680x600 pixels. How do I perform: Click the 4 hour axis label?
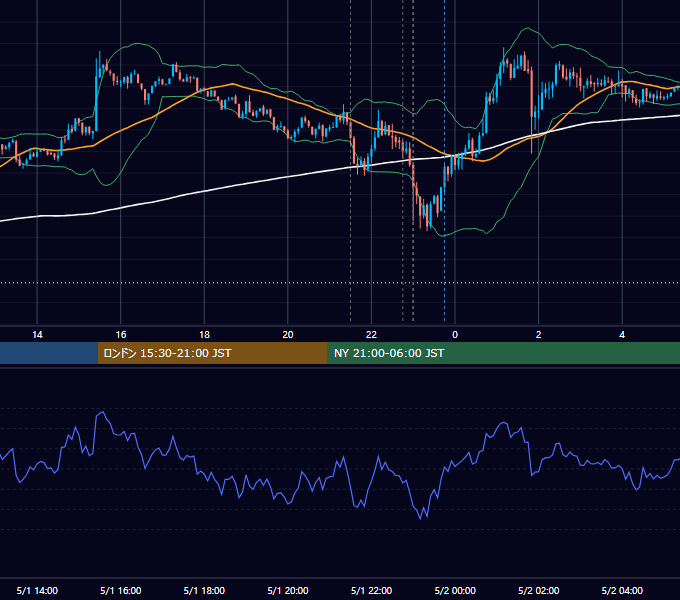pyautogui.click(x=622, y=335)
